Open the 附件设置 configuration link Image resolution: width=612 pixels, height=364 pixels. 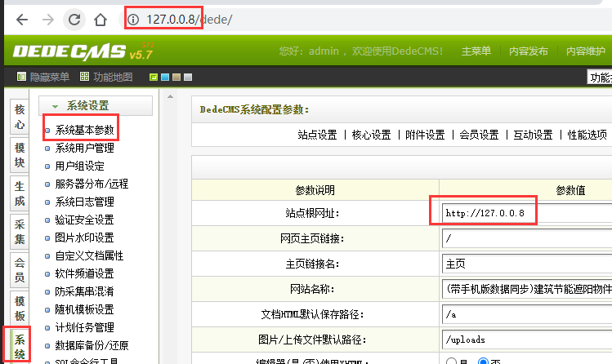pyautogui.click(x=425, y=135)
